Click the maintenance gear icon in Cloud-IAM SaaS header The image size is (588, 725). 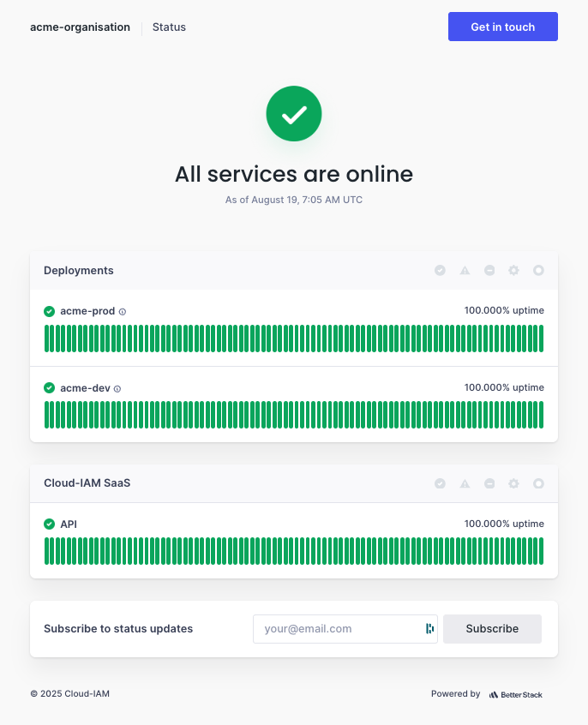[x=513, y=483]
